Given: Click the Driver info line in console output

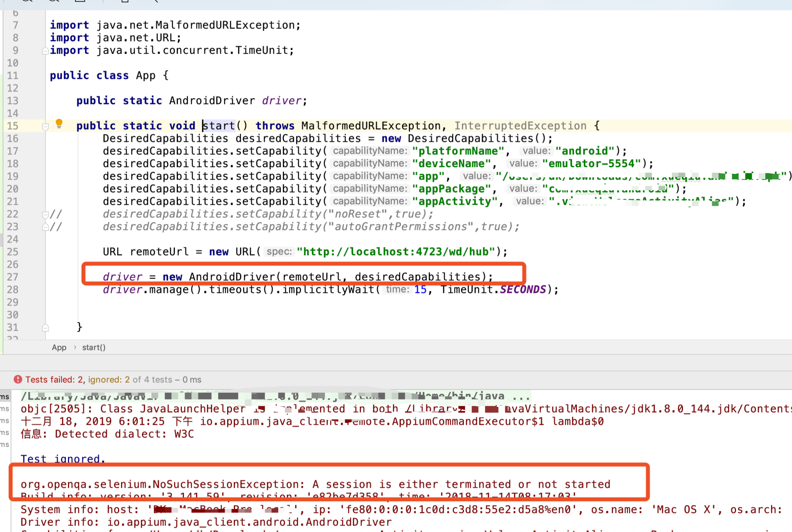Looking at the screenshot, I should pyautogui.click(x=206, y=522).
